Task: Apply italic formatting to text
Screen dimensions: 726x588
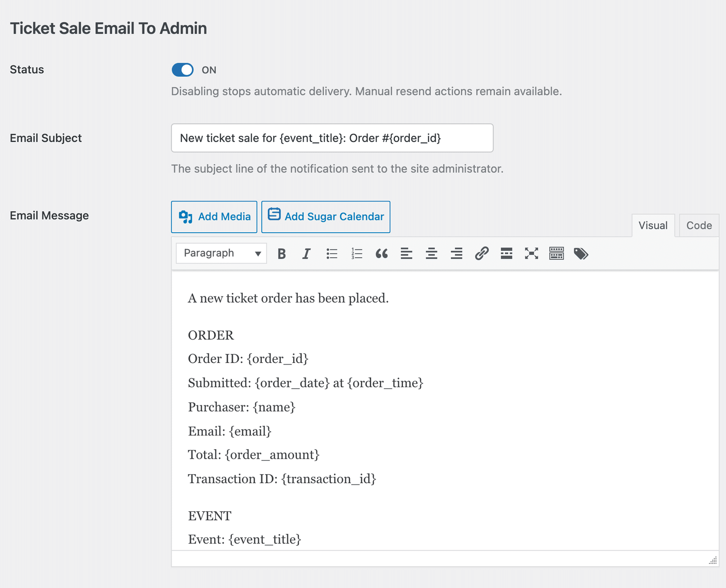Action: (x=307, y=254)
